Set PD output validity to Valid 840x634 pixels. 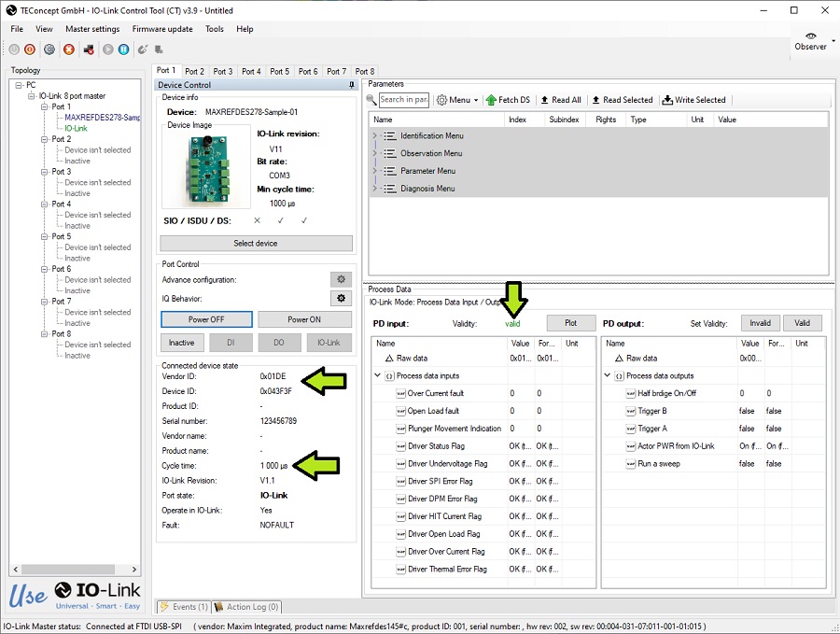click(x=802, y=323)
